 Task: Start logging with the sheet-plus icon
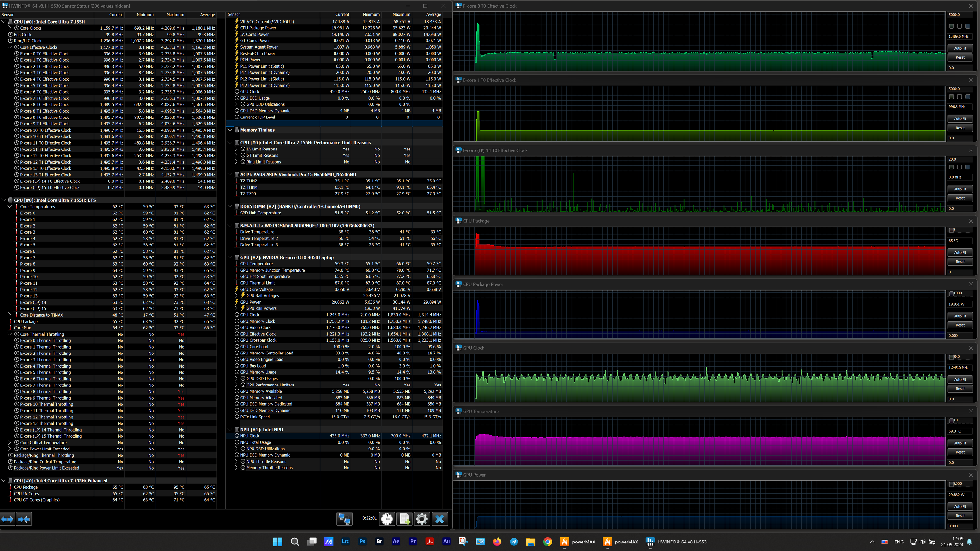point(404,519)
